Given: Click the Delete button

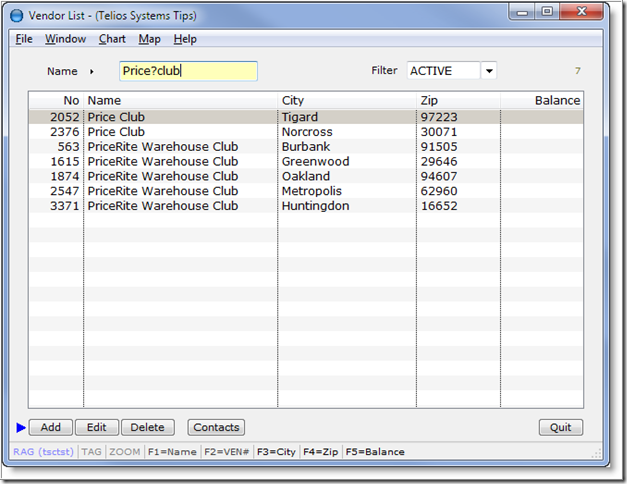Looking at the screenshot, I should pos(147,428).
